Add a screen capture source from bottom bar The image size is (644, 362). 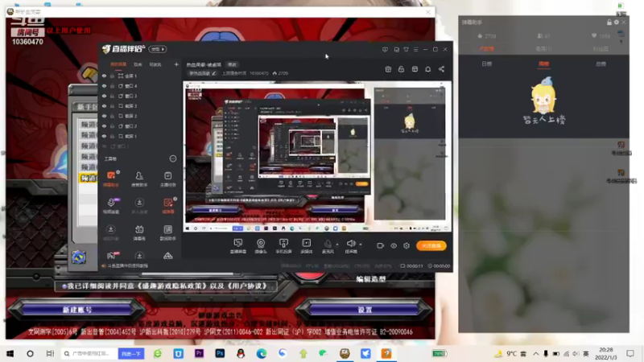click(237, 246)
